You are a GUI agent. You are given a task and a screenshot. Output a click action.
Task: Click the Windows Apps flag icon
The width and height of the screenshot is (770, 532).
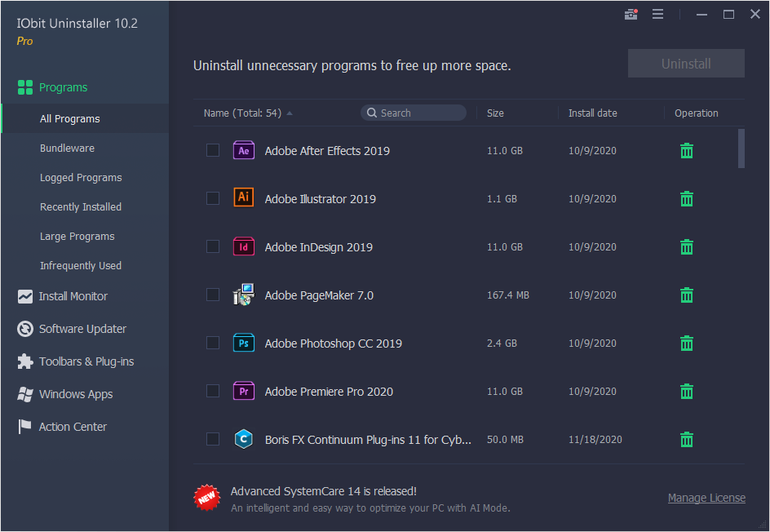click(x=25, y=394)
